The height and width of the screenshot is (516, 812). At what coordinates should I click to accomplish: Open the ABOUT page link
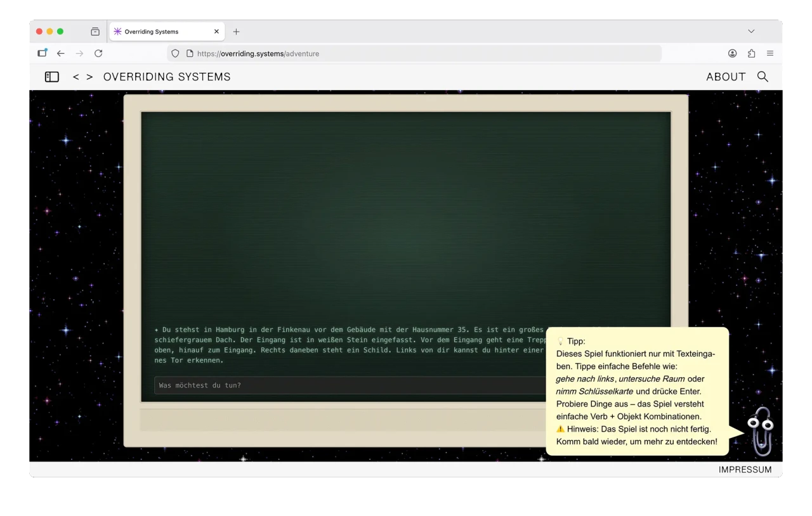coord(726,77)
